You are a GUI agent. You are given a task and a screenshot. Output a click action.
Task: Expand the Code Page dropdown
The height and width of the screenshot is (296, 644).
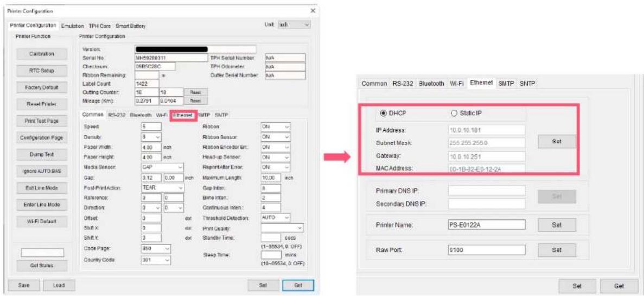click(155, 249)
